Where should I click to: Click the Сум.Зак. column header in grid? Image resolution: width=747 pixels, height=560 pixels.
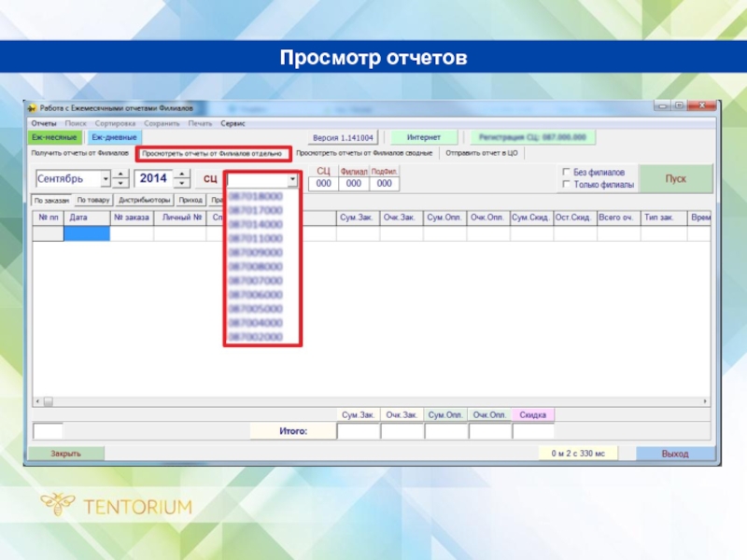point(358,217)
